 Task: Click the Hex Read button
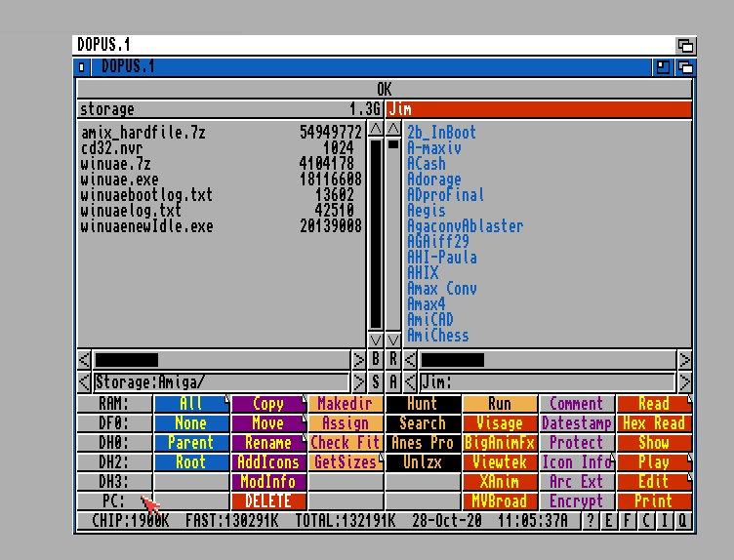point(654,422)
